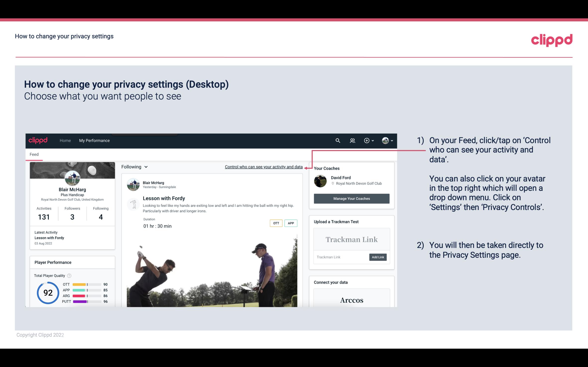Click the APP performance tag icon
588x367 pixels.
point(291,223)
